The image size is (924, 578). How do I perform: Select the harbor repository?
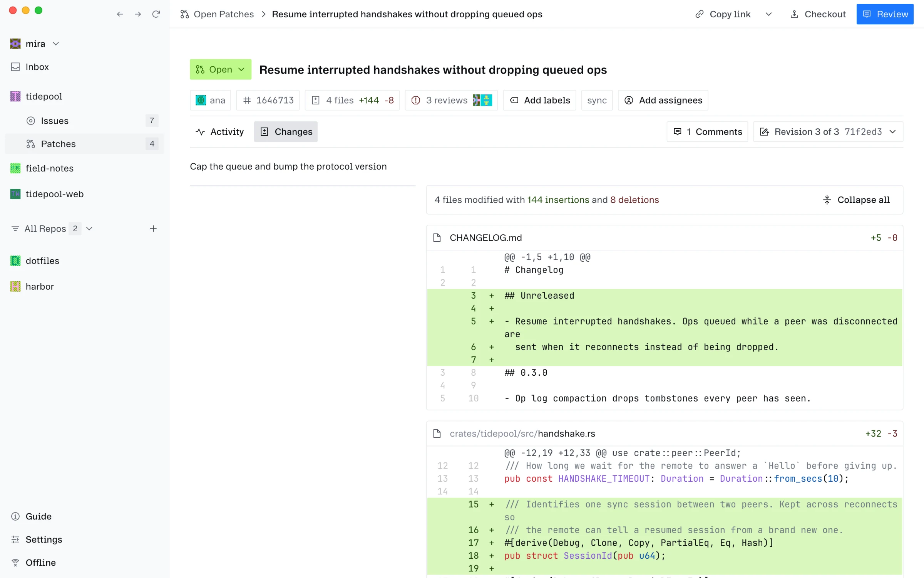coord(84,287)
